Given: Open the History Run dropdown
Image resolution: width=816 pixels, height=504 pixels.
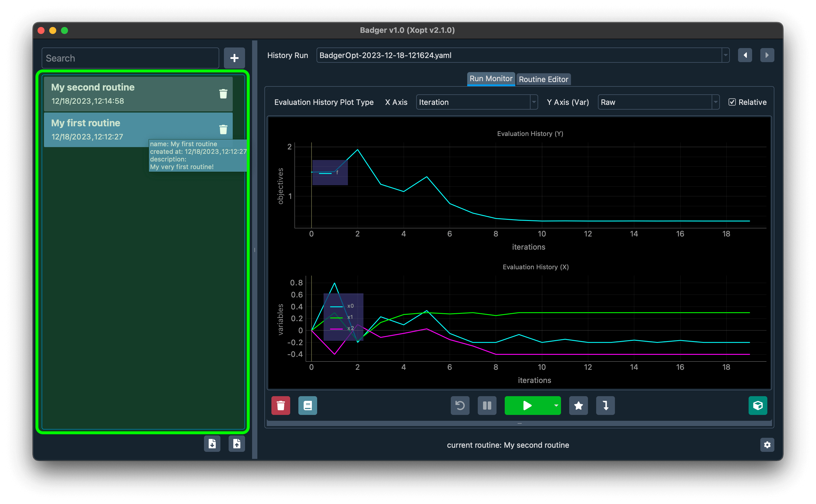Looking at the screenshot, I should pyautogui.click(x=523, y=55).
